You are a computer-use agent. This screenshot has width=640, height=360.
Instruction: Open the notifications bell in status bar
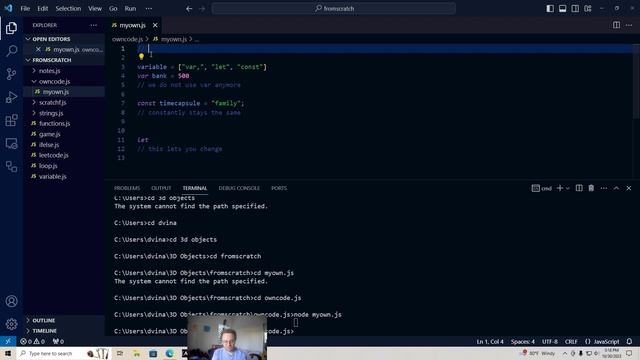click(x=629, y=341)
